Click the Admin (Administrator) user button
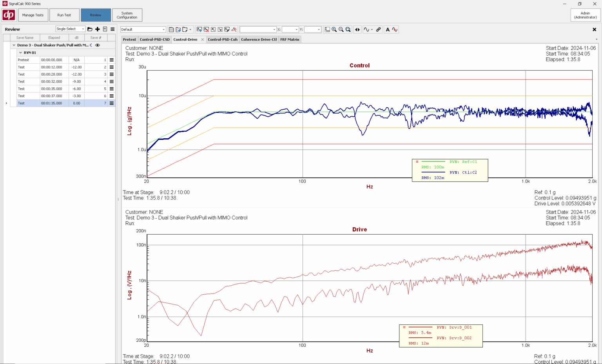 [x=585, y=15]
